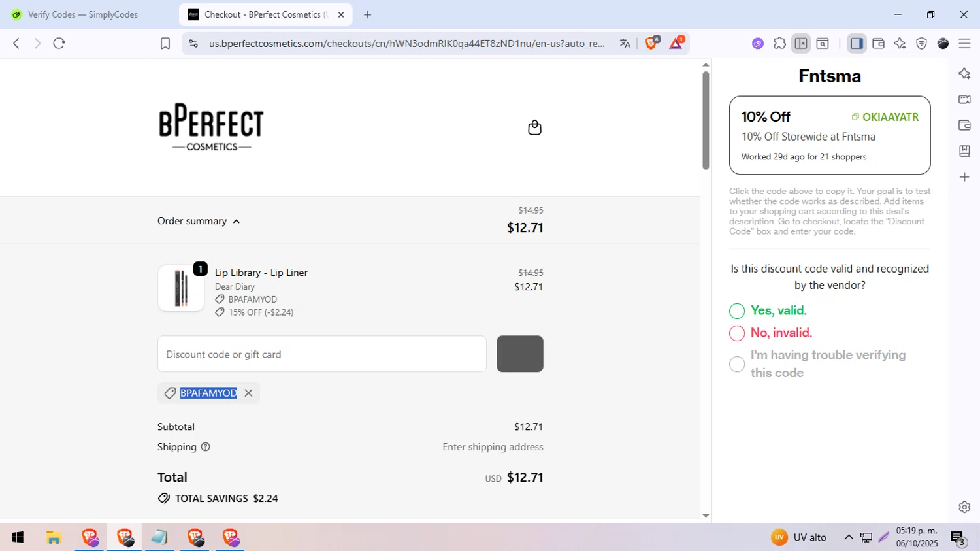The image size is (980, 551).
Task: Open the Extensions puzzle icon
Action: [x=779, y=43]
